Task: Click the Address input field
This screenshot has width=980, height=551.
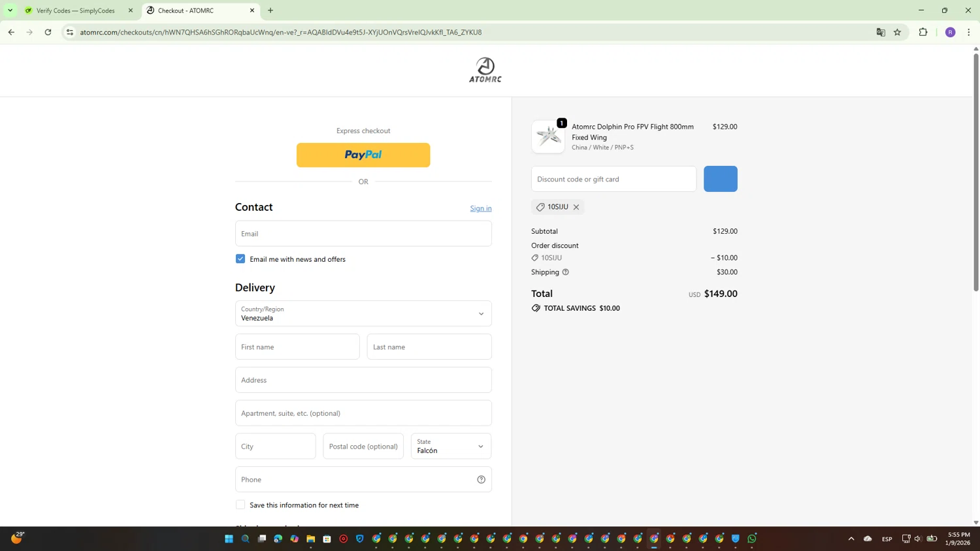Action: pos(363,380)
